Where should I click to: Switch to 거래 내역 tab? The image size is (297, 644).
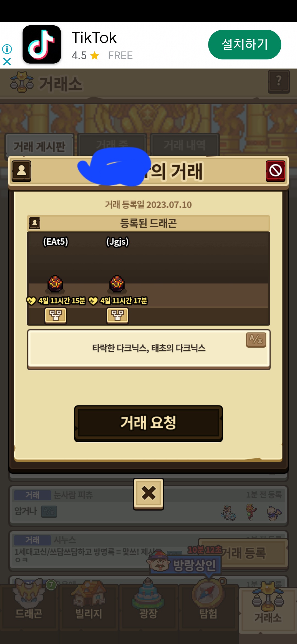185,145
